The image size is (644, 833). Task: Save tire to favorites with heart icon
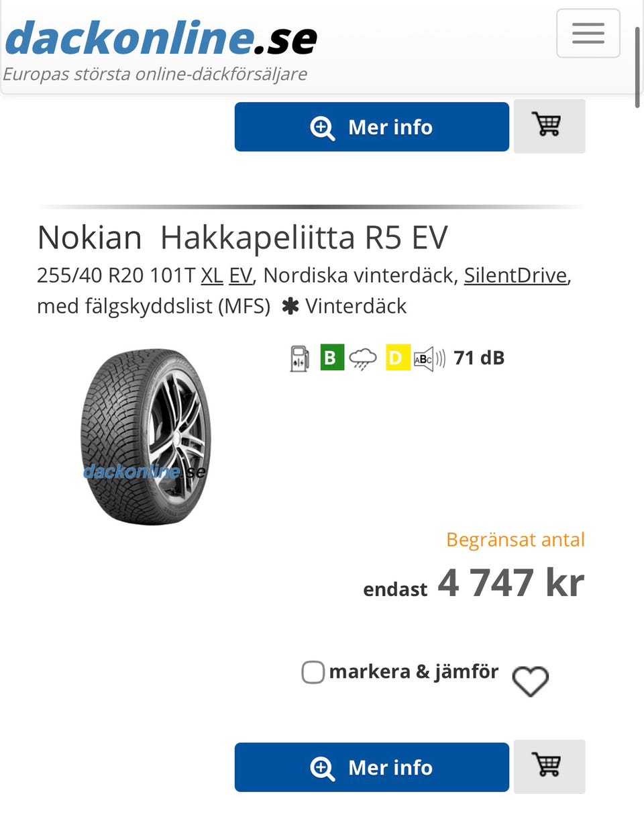pos(530,681)
